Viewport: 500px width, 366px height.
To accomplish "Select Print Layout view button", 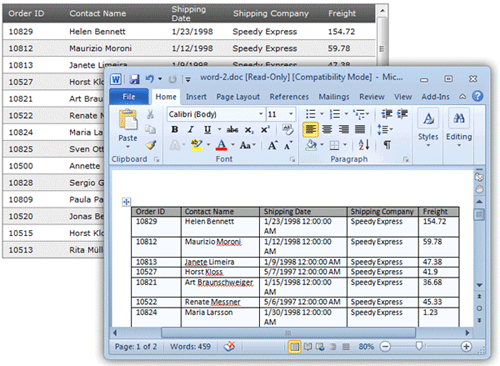I will (x=294, y=347).
